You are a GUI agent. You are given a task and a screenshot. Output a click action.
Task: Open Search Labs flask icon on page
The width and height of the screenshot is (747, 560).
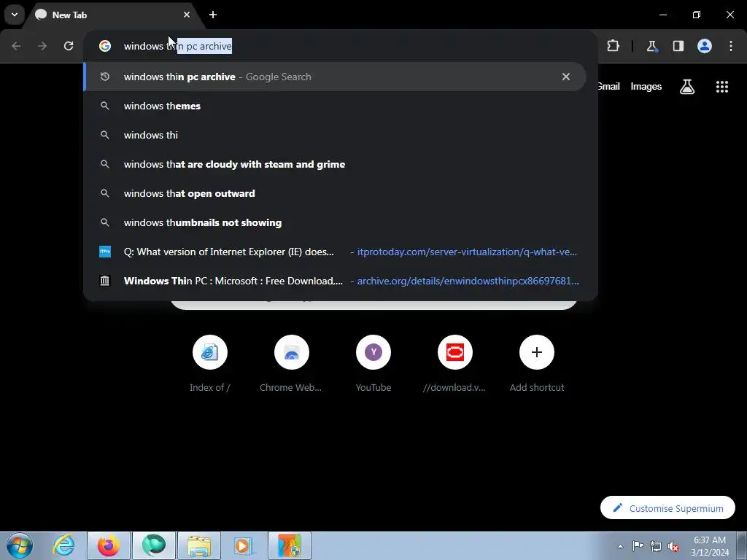687,86
